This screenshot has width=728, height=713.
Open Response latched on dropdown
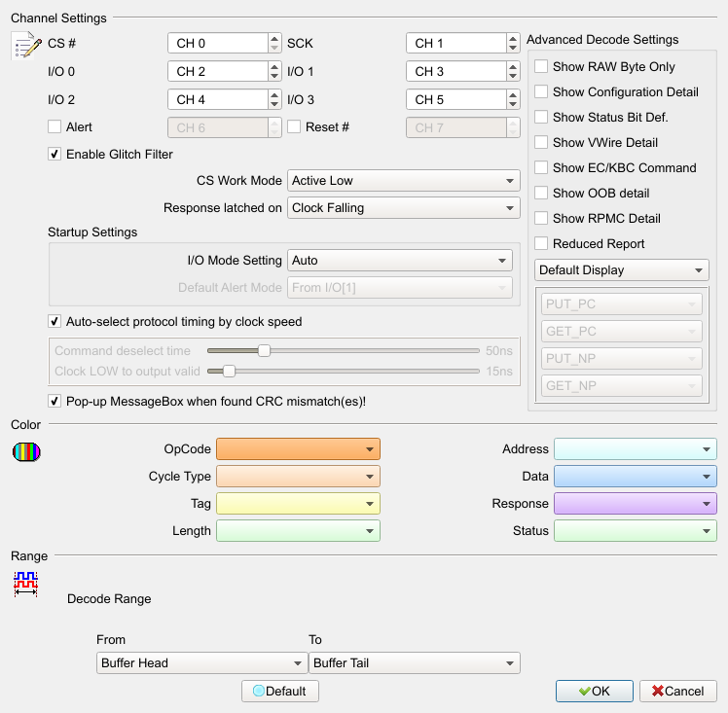404,208
